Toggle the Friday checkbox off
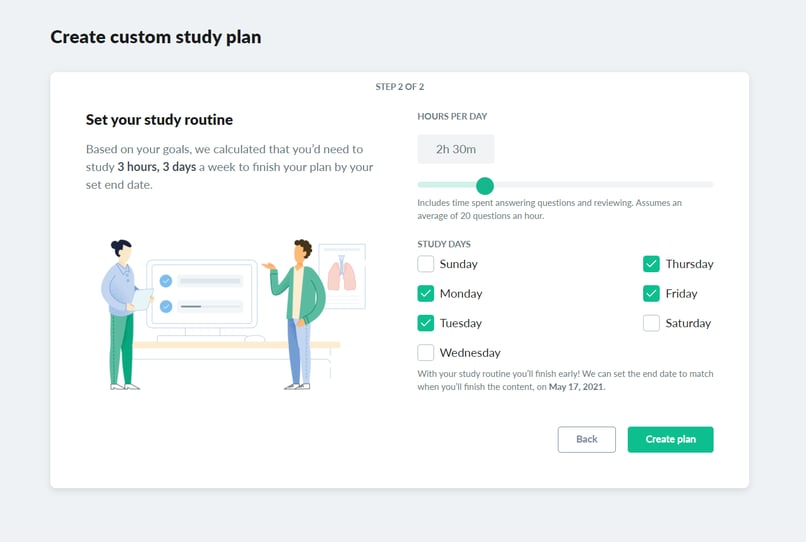 pos(651,294)
